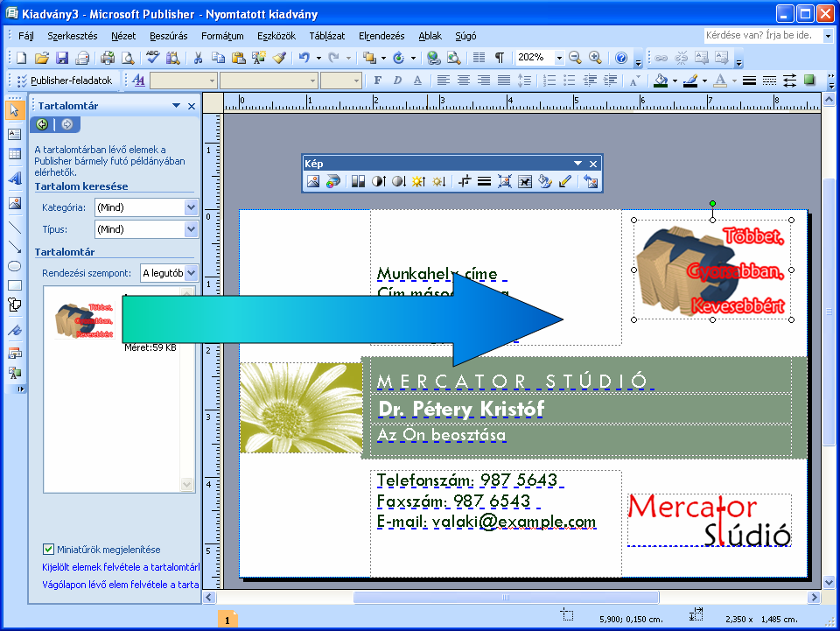Open Line/Border Style in Kép toolbar

tap(484, 181)
